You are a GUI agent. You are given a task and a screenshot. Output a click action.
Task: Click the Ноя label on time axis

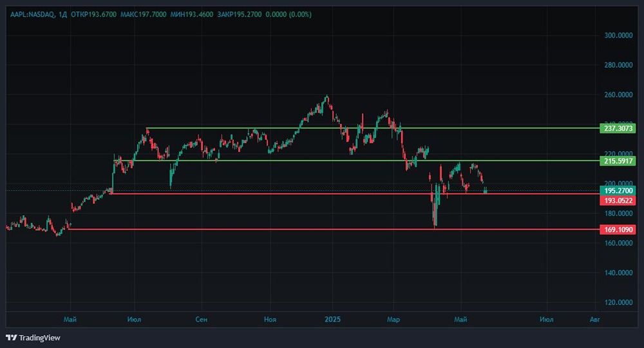pos(270,319)
